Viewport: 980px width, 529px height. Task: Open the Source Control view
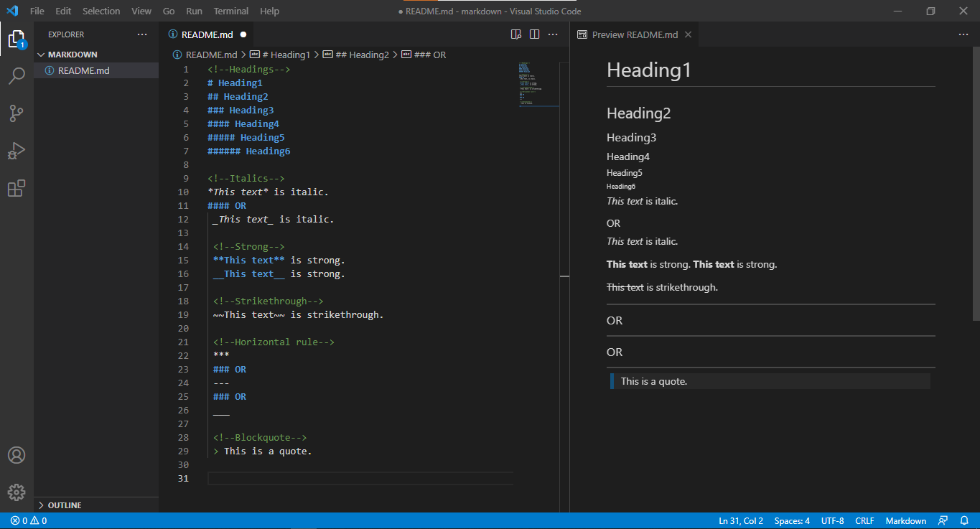click(17, 113)
